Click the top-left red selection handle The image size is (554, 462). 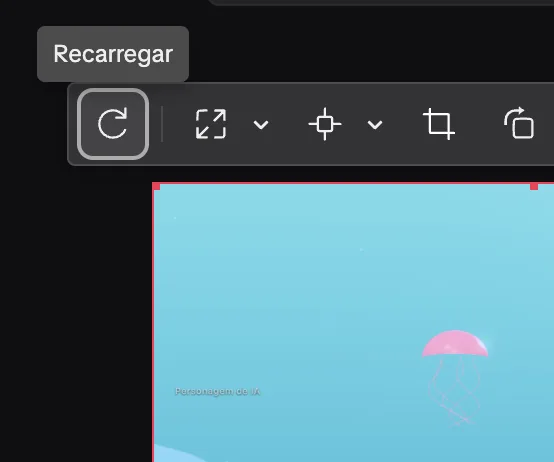pos(156,186)
